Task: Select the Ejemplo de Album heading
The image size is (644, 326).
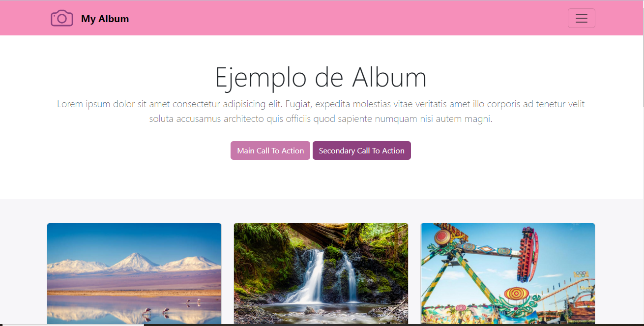Action: pyautogui.click(x=321, y=78)
